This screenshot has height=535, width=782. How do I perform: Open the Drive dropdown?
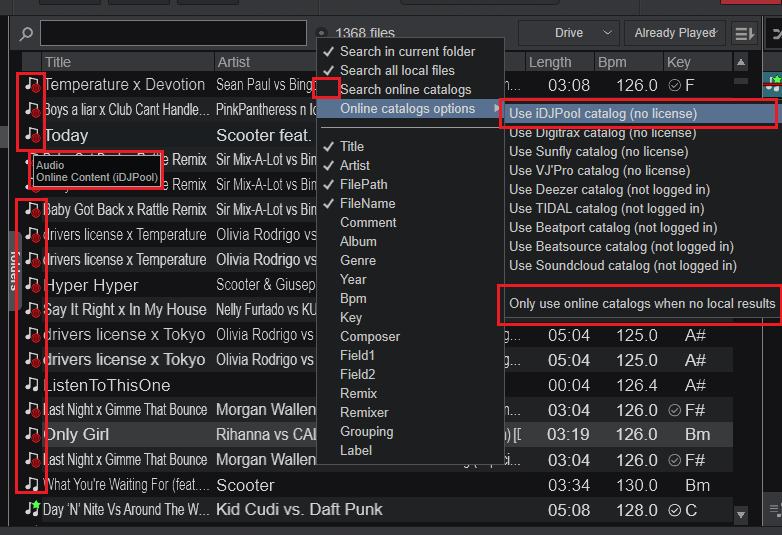pos(569,33)
